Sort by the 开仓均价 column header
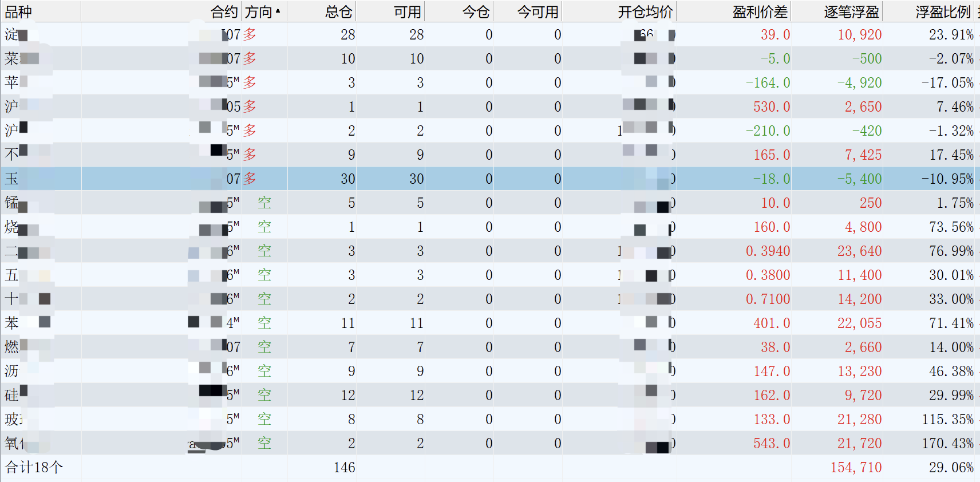 645,11
